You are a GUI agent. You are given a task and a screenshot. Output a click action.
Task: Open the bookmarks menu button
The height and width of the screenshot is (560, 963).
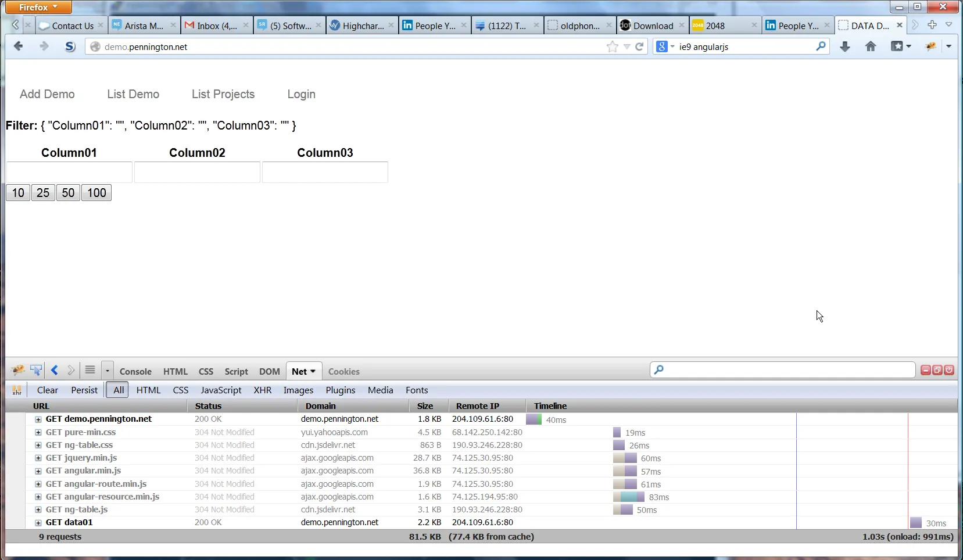click(x=901, y=46)
